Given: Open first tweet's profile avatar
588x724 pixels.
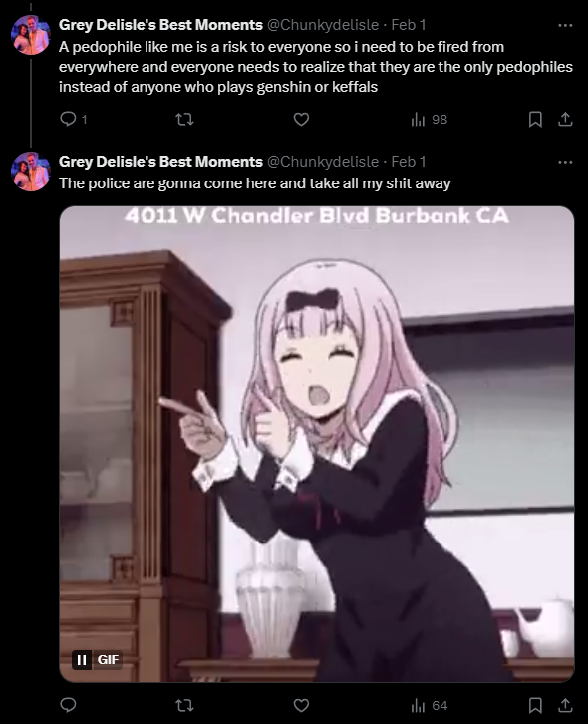Looking at the screenshot, I should (x=31, y=35).
